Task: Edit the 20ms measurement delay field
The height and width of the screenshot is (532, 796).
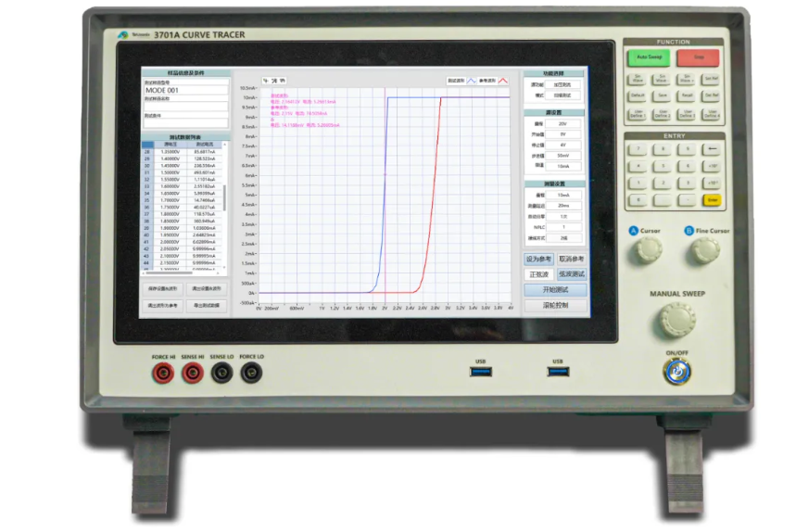Action: point(563,206)
